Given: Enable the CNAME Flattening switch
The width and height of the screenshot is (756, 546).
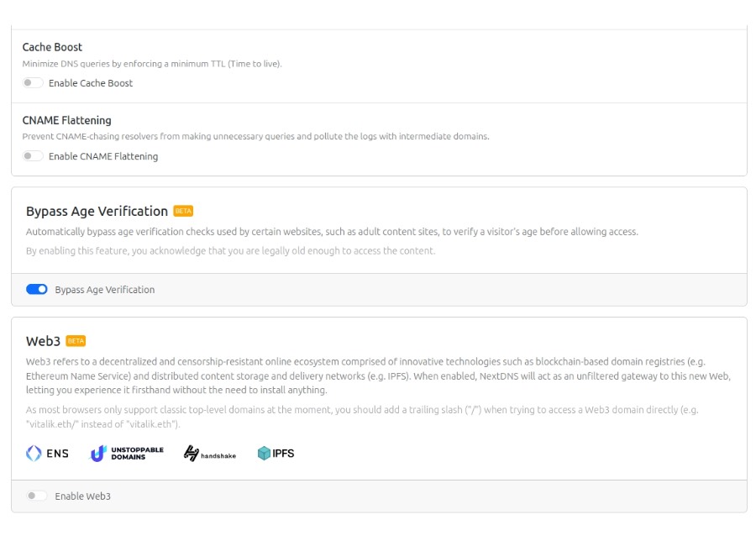Looking at the screenshot, I should tap(33, 156).
